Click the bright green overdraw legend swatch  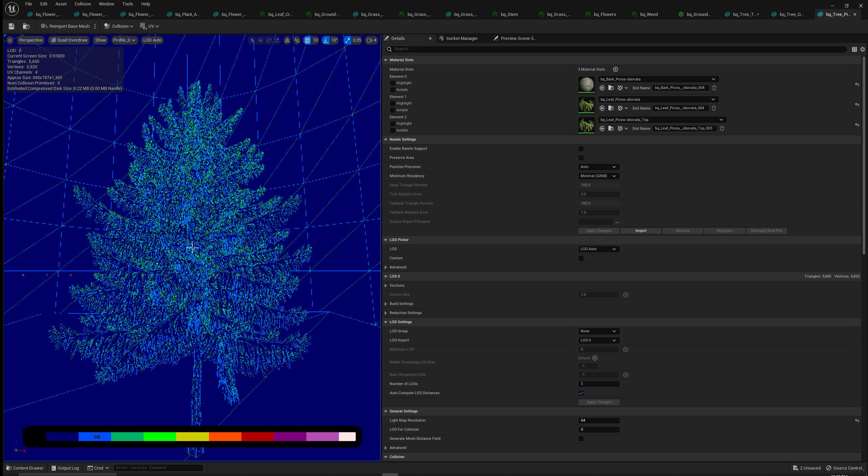160,437
